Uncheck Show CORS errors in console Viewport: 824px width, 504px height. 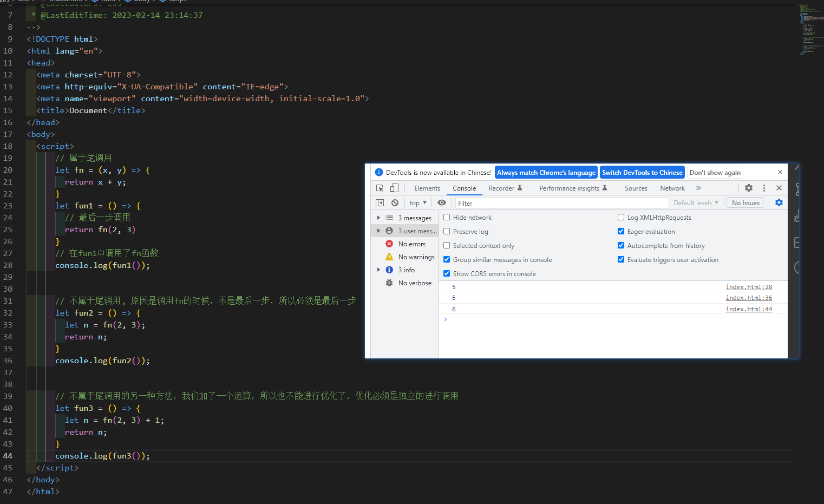(x=447, y=273)
